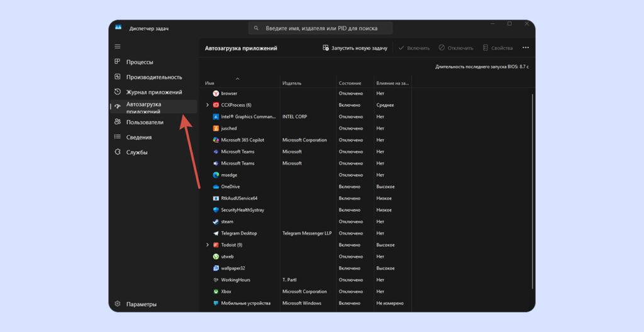This screenshot has width=644, height=332.
Task: Click the Параметры gear icon
Action: (x=118, y=304)
